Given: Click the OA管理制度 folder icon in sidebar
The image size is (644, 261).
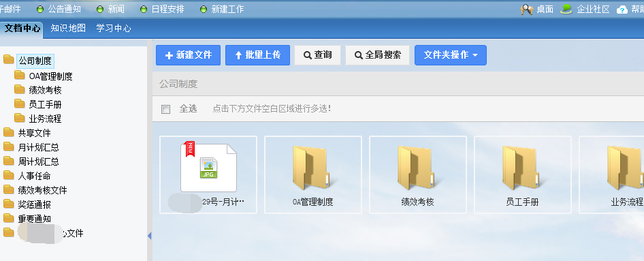Looking at the screenshot, I should (19, 75).
